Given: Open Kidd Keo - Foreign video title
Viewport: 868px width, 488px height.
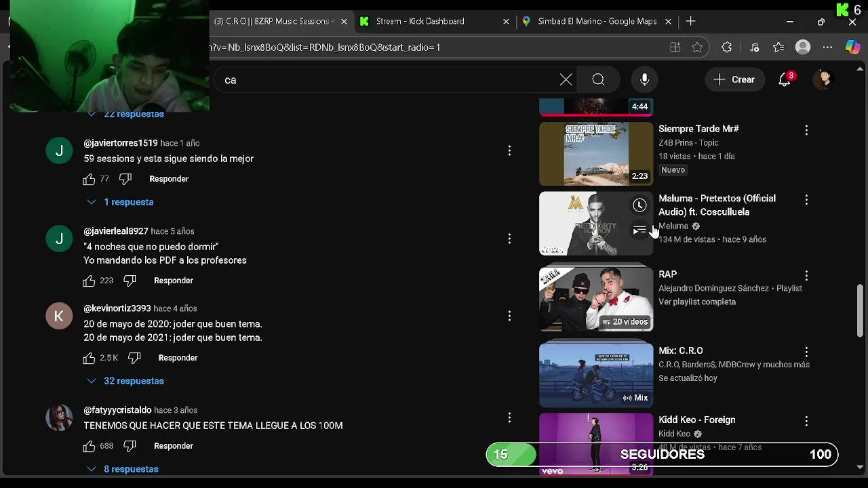Looking at the screenshot, I should [697, 420].
